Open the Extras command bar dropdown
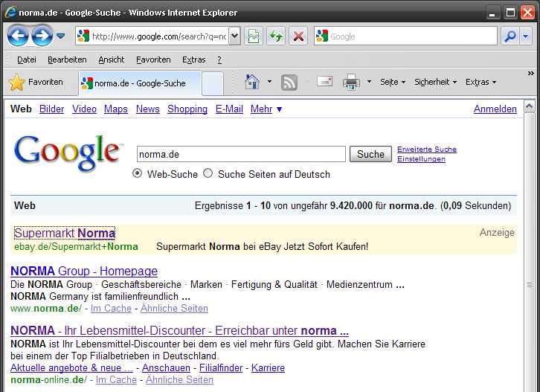The image size is (540, 392). point(480,82)
